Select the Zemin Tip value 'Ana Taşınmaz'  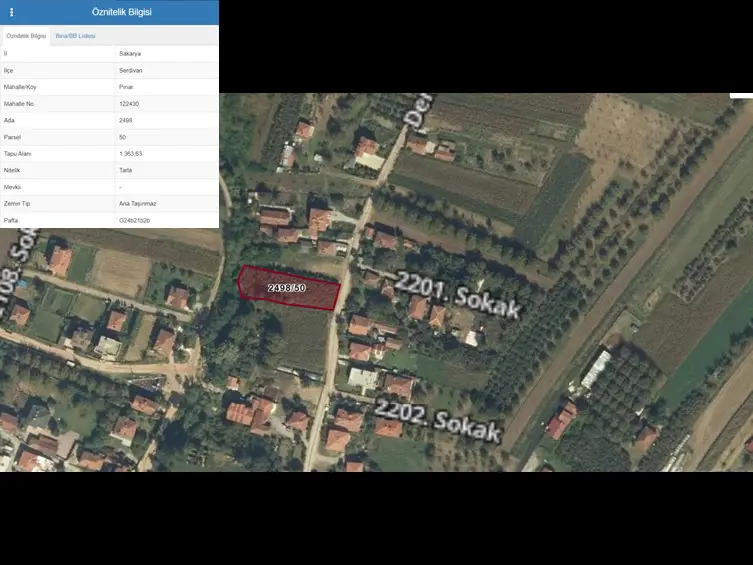tap(138, 204)
